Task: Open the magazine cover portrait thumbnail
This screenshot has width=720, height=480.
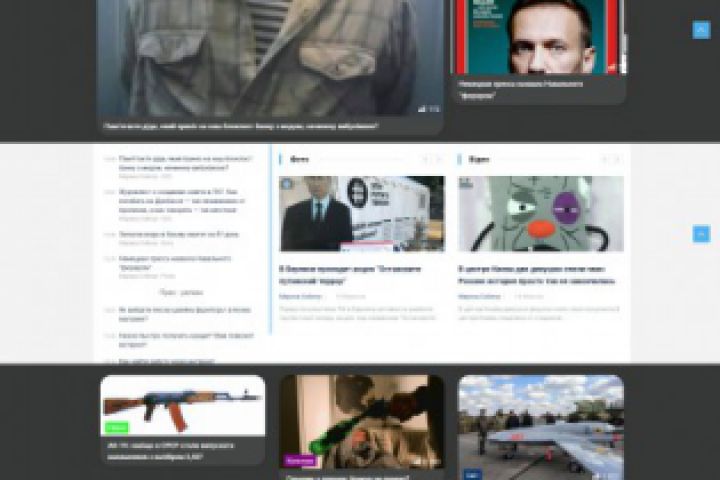Action: coord(538,37)
